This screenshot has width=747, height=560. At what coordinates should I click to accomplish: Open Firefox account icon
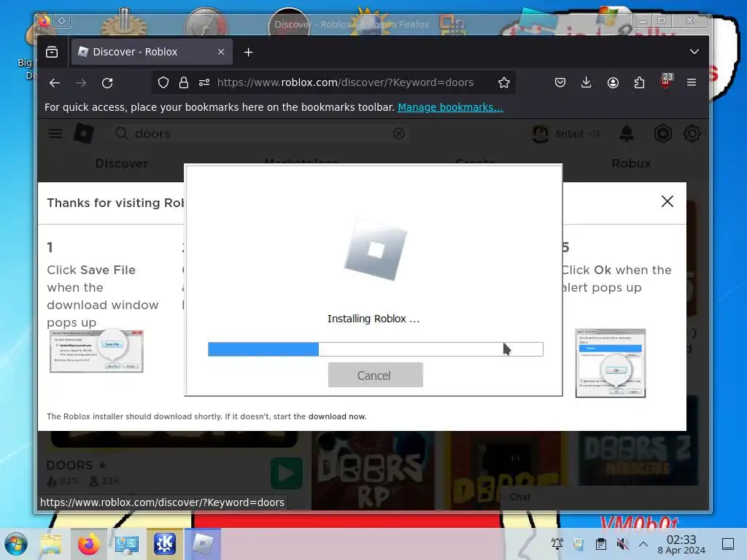613,83
